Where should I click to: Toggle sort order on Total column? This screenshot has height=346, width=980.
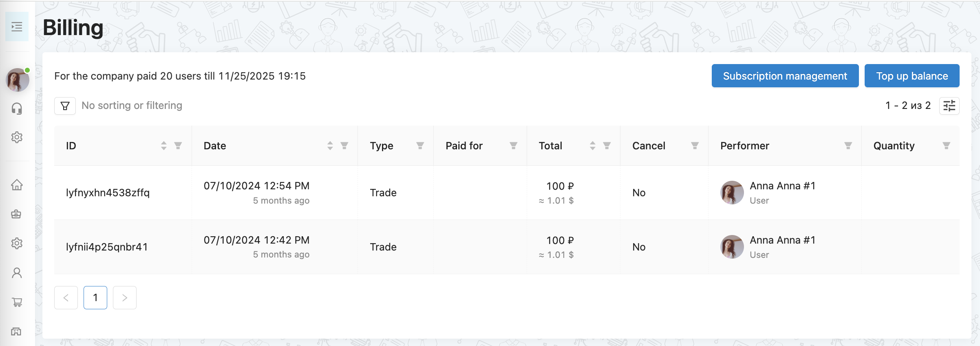593,146
